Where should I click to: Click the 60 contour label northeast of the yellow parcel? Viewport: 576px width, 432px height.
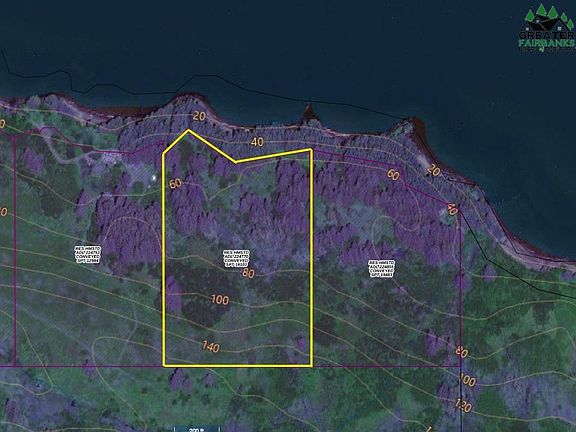click(x=393, y=175)
